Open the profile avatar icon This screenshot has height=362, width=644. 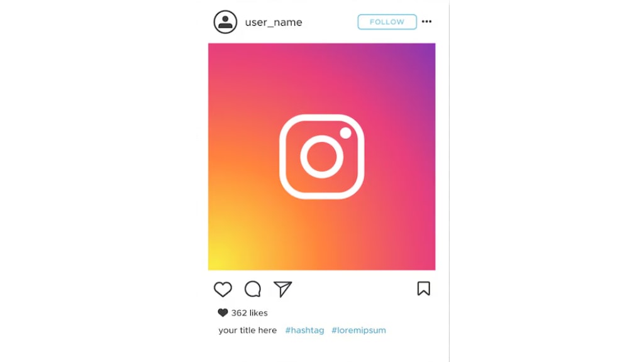point(225,22)
